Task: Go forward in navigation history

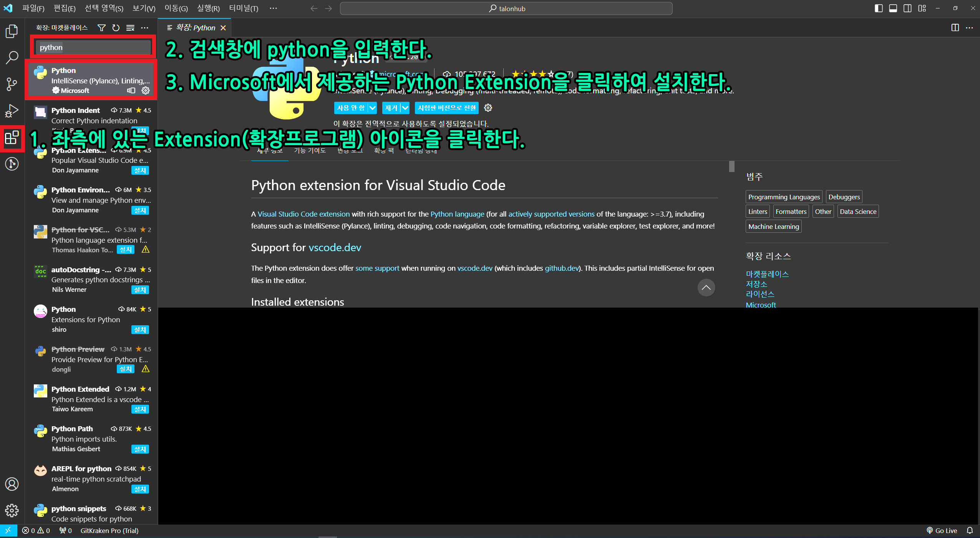Action: point(328,8)
